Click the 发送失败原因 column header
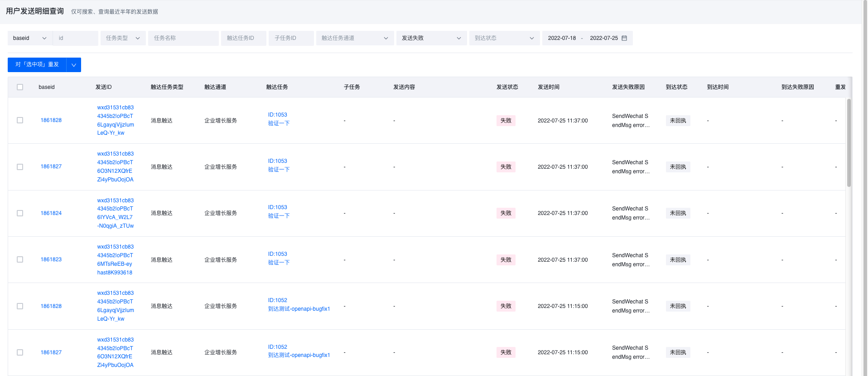 point(628,87)
